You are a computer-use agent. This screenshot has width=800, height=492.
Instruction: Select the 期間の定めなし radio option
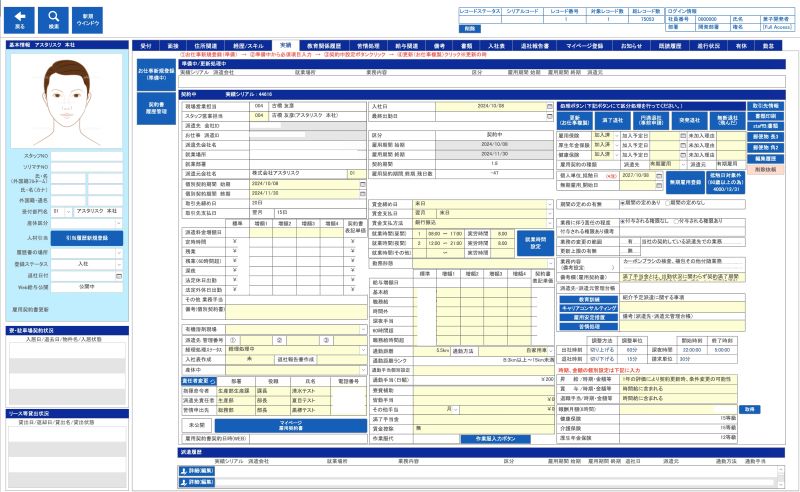tap(667, 203)
